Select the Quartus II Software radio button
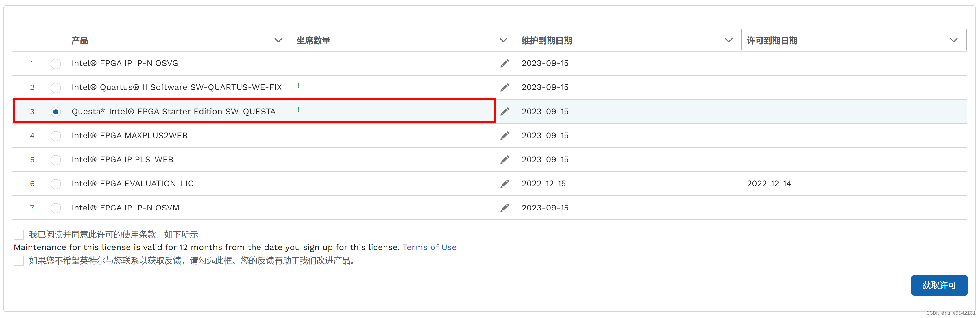Screen dimensions: 980x318 (56, 88)
